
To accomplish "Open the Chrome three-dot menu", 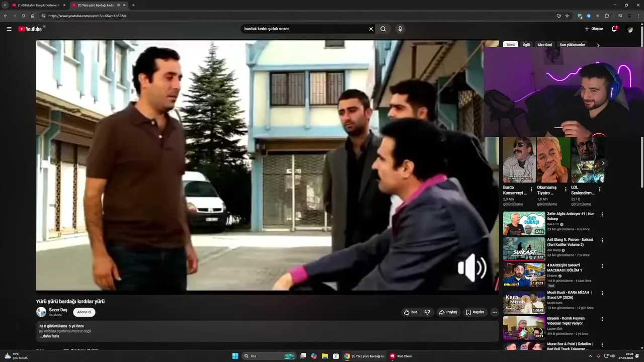I will coord(638,16).
